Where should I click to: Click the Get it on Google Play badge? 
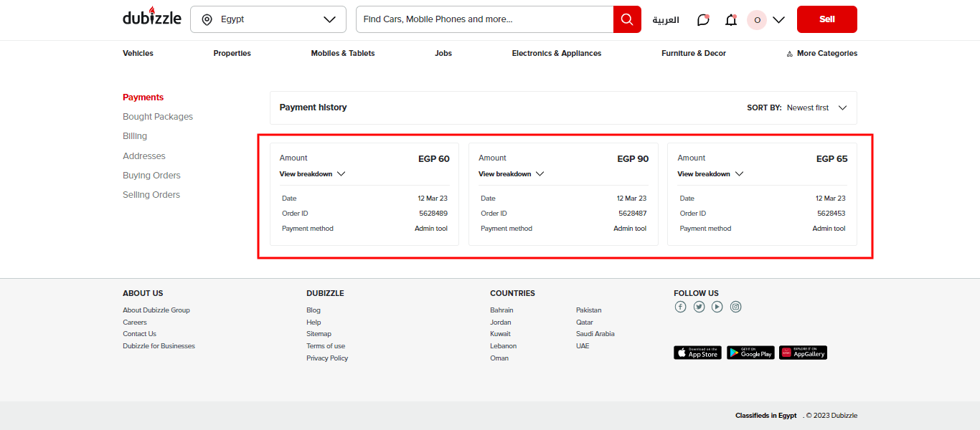click(750, 352)
